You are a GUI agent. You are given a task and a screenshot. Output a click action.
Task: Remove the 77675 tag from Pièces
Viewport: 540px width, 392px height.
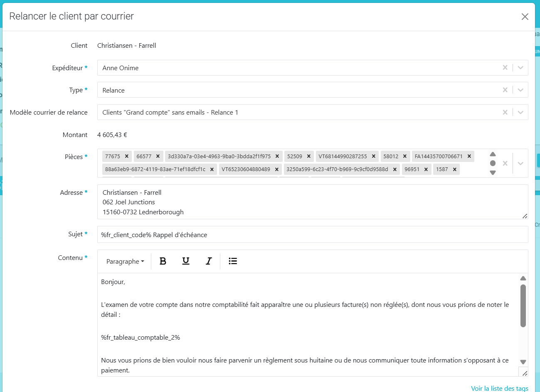127,156
